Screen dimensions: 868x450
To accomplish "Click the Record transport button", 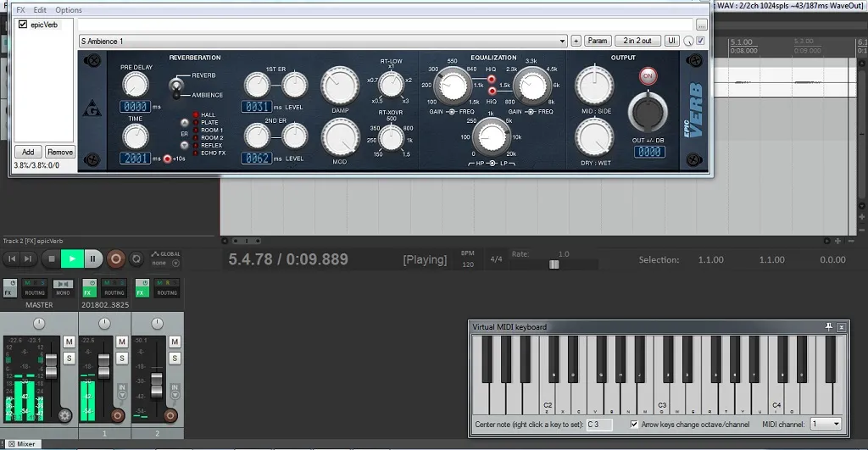I will (115, 258).
